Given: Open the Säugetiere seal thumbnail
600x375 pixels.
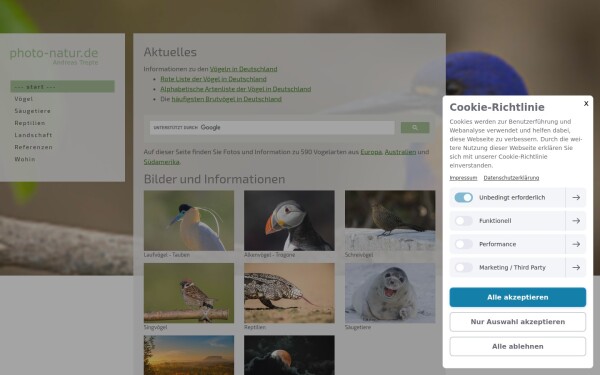Looking at the screenshot, I should tap(390, 293).
